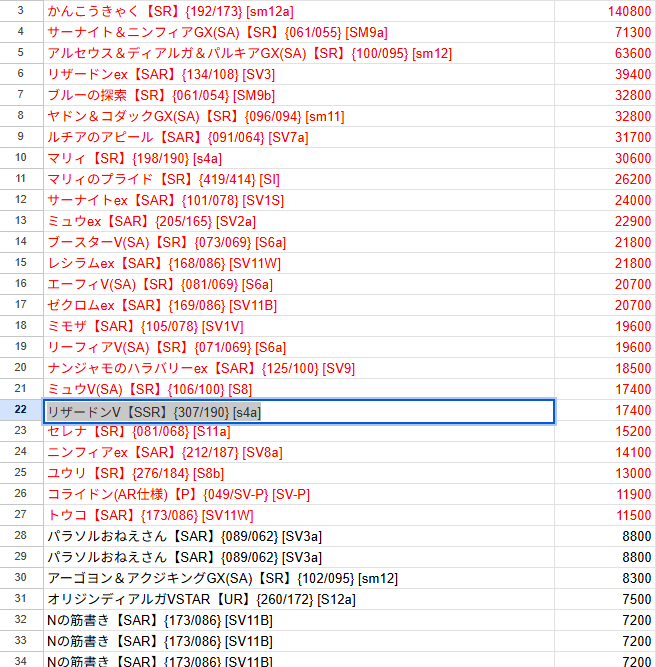The height and width of the screenshot is (667, 656).
Task: Select the ルチアのアピール【SAR】 cell
Action: click(x=299, y=137)
